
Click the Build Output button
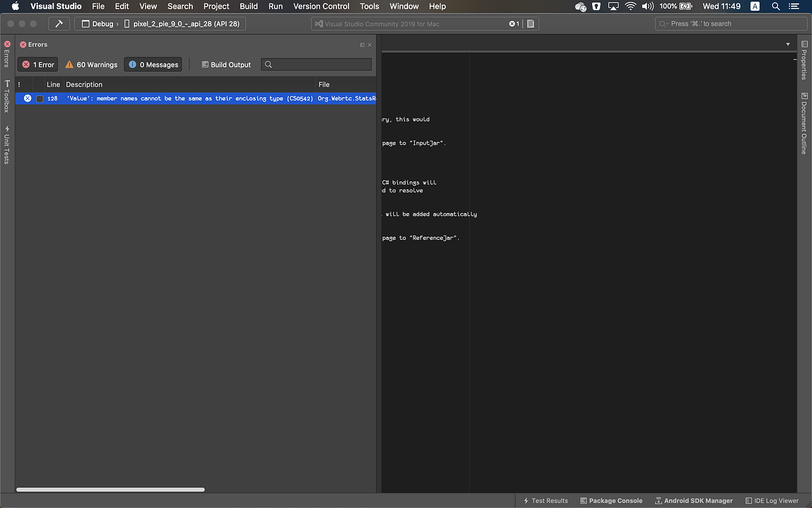[x=226, y=64]
